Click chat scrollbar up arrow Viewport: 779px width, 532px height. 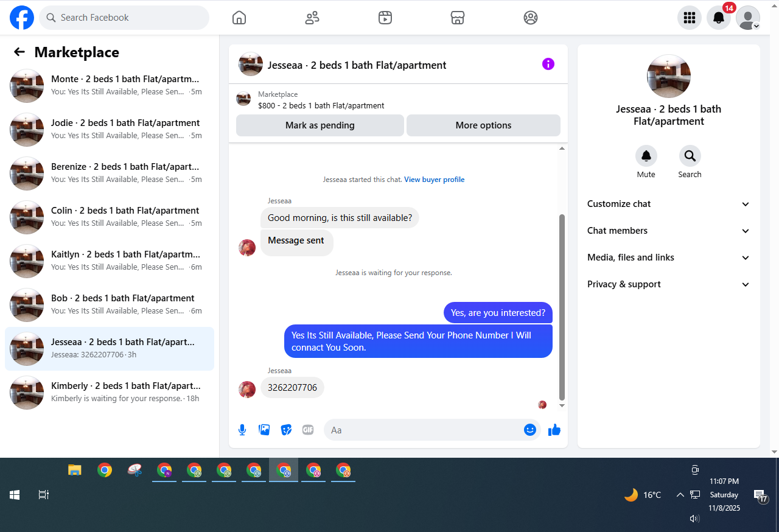[562, 149]
